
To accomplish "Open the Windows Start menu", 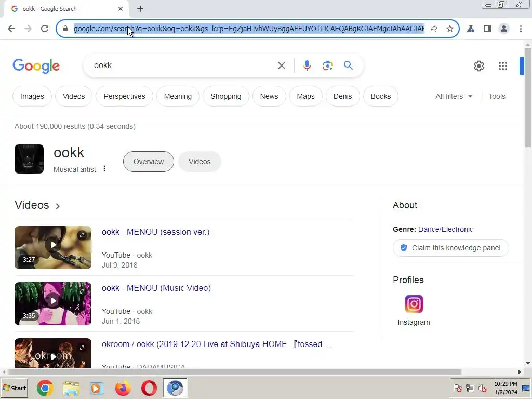I will coord(14,388).
